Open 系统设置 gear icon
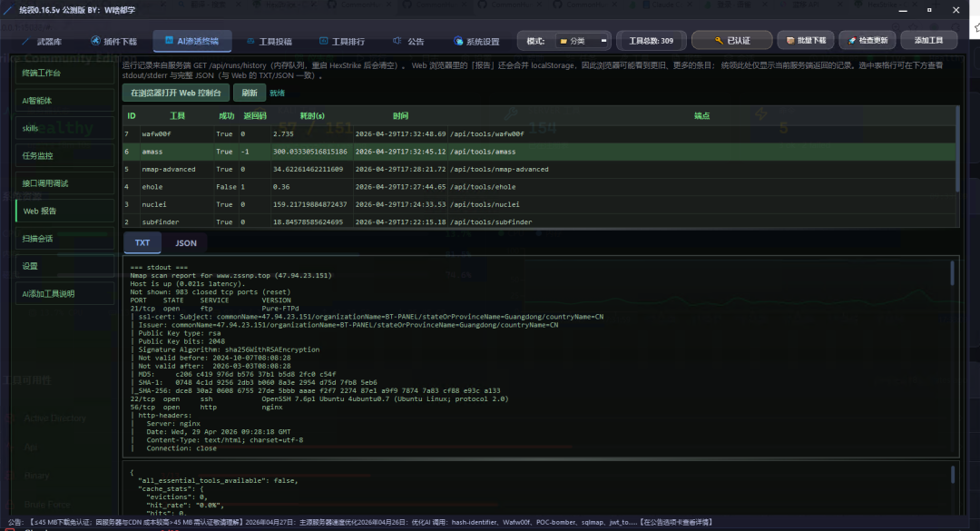Screen dimensions: 980x531 click(x=458, y=41)
